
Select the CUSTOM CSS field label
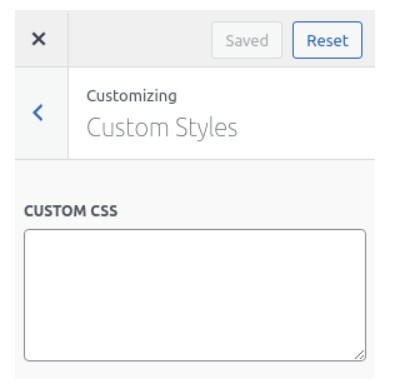point(71,211)
